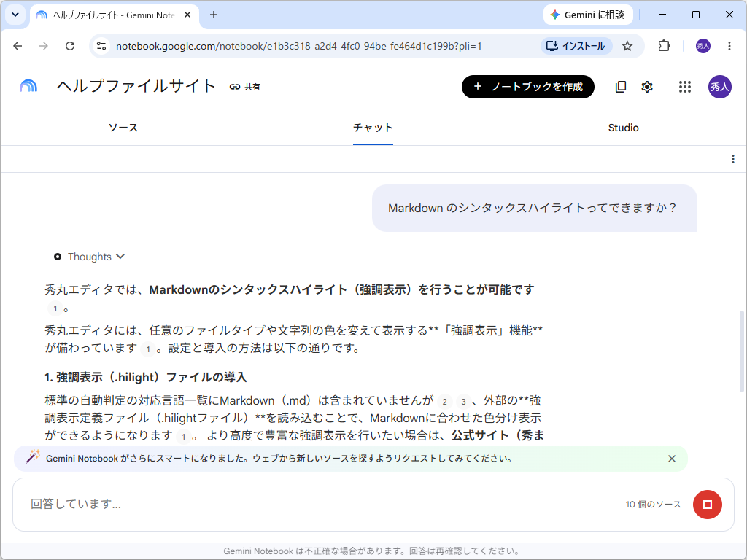Open the 10 個のソース selector
The width and height of the screenshot is (747, 560).
coord(653,505)
